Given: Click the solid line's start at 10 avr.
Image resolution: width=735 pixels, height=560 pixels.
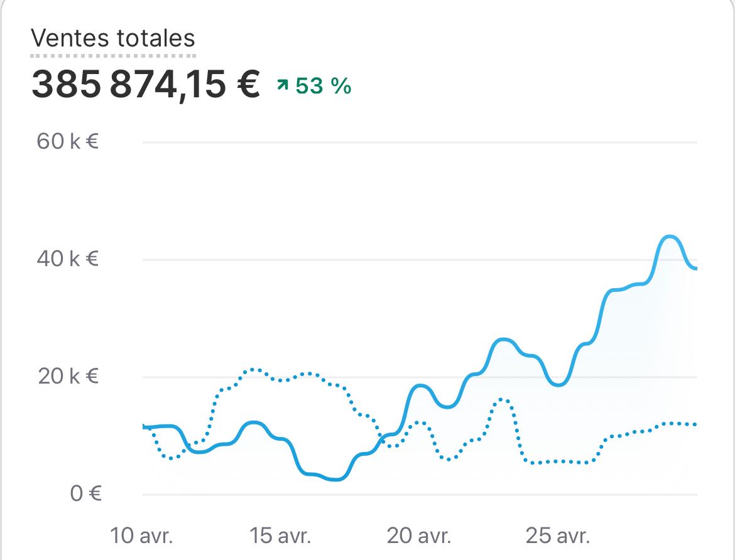Looking at the screenshot, I should click(x=144, y=427).
